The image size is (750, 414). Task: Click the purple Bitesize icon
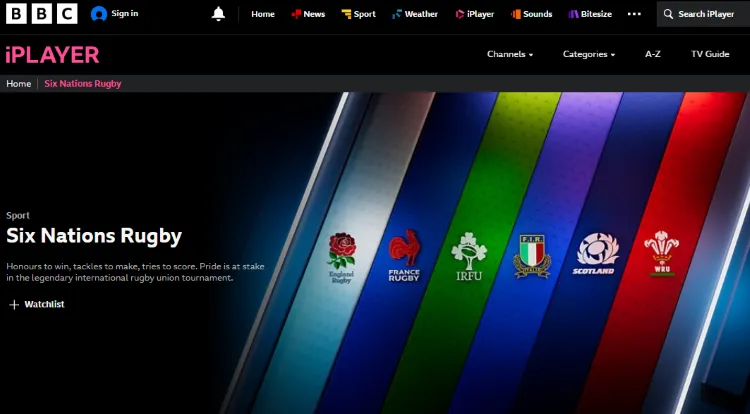573,14
